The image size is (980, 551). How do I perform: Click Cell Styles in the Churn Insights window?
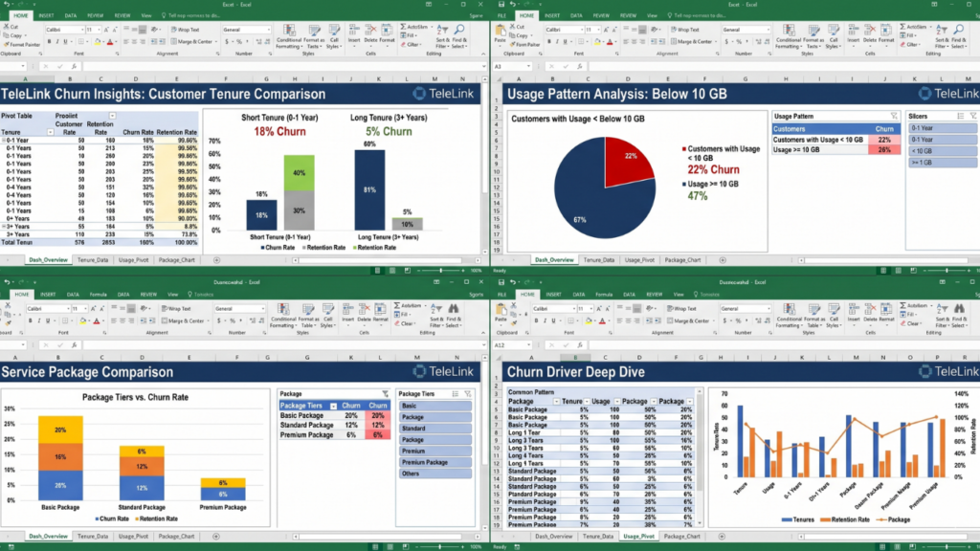334,37
